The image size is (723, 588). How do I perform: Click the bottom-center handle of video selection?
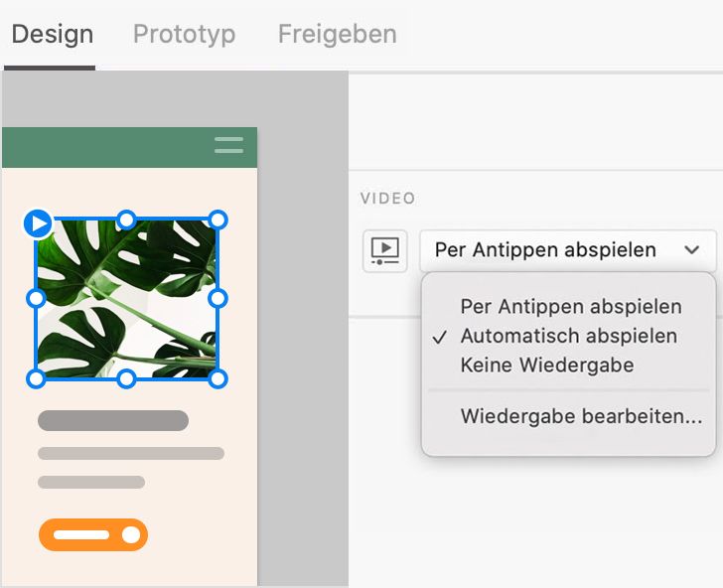(126, 379)
